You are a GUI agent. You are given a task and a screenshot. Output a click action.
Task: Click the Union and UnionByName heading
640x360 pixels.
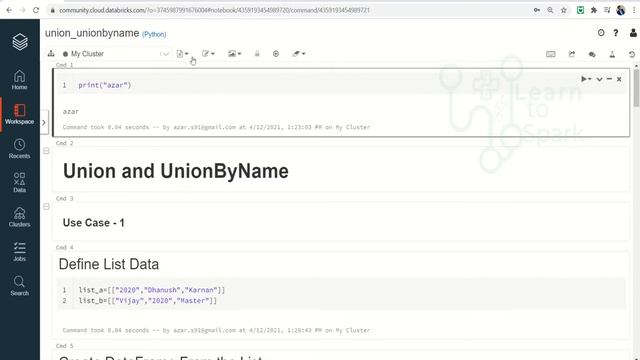coord(176,171)
